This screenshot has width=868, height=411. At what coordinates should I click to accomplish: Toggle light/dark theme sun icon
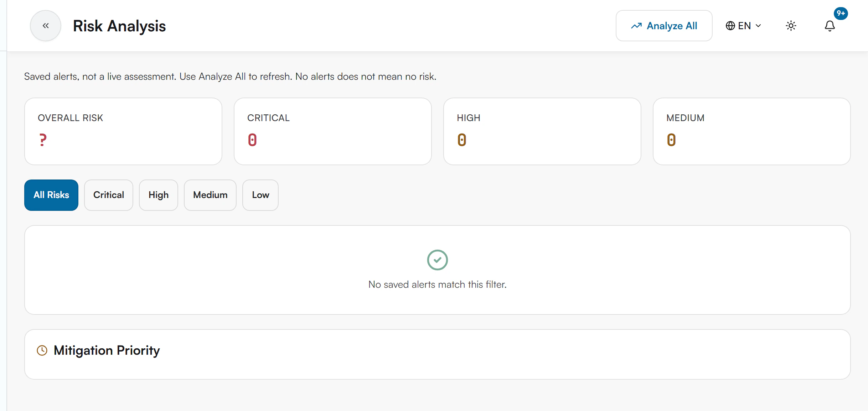pos(791,26)
